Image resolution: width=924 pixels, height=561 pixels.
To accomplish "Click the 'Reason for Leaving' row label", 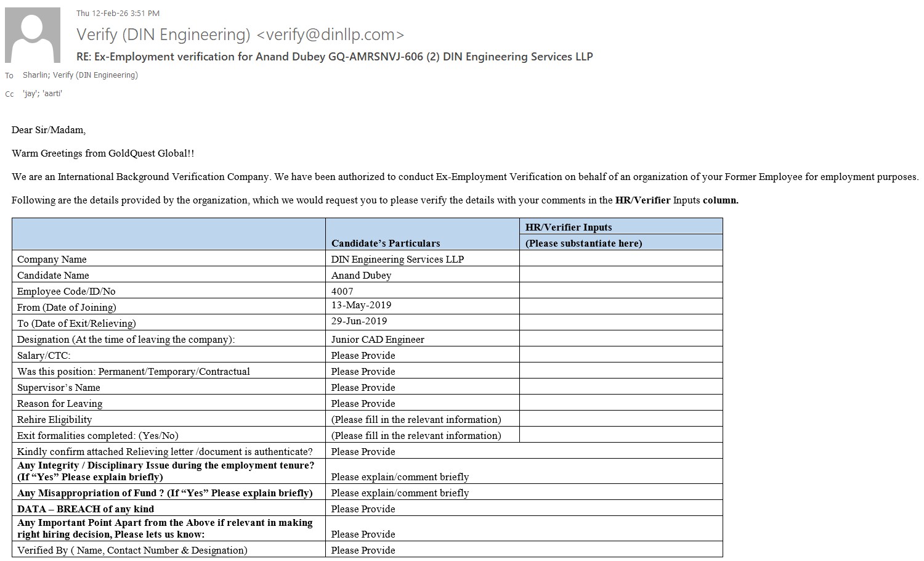I will (x=60, y=403).
